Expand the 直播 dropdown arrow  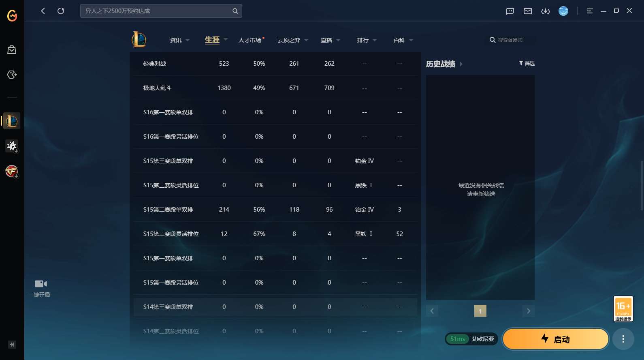338,40
